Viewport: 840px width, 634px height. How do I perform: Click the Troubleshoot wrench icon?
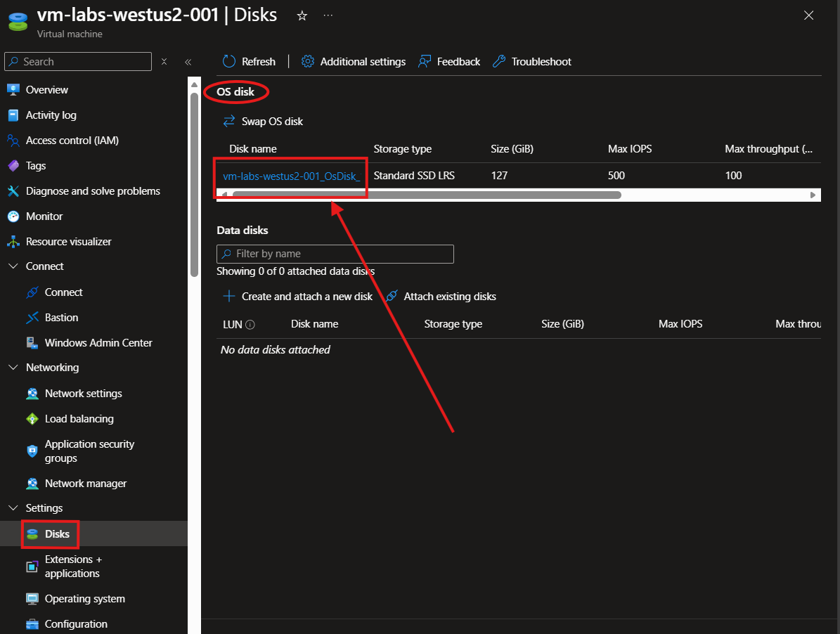[x=499, y=62]
